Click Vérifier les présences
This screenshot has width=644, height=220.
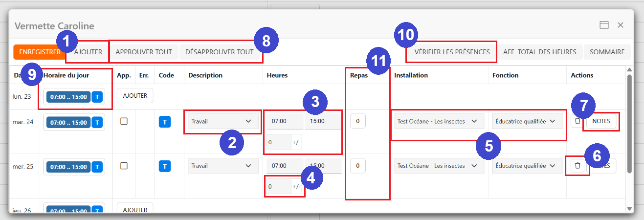coord(451,52)
